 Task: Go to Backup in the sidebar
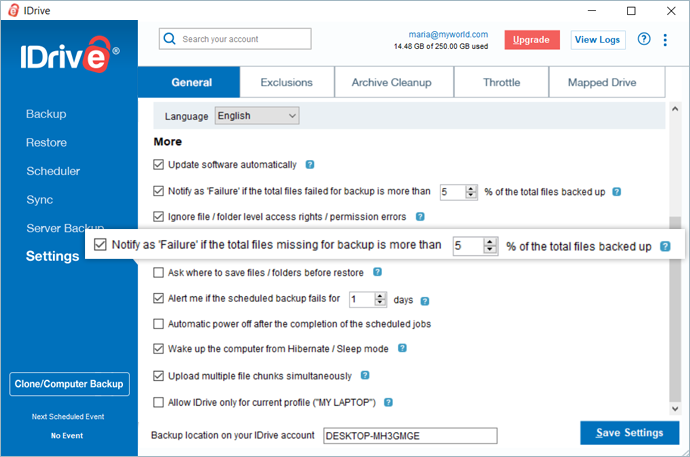46,114
